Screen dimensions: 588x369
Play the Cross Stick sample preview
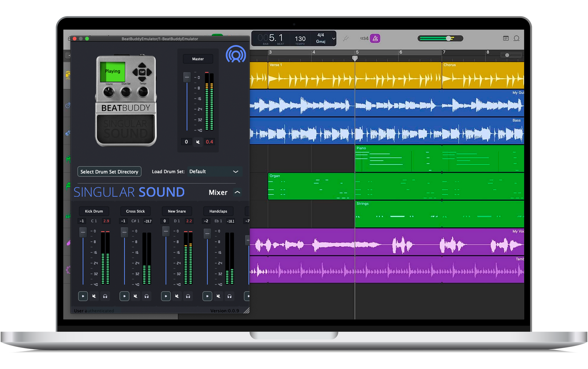(x=124, y=296)
